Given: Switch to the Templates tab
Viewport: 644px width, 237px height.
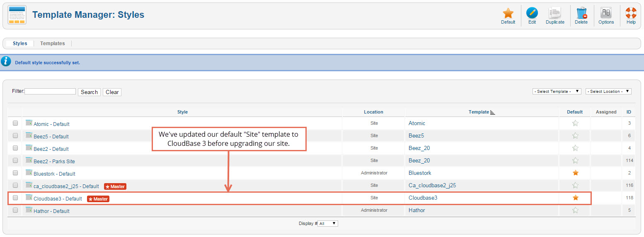Looking at the screenshot, I should point(53,44).
